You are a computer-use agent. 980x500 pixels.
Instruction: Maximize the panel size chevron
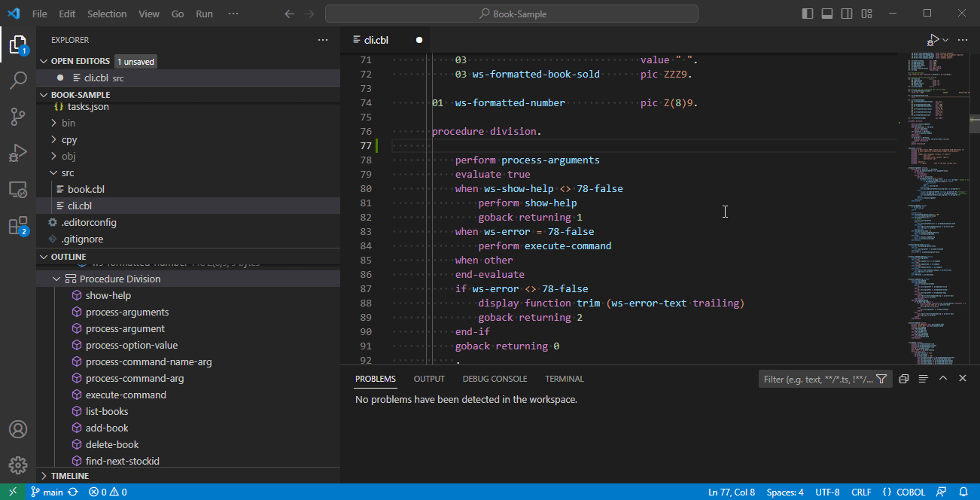943,379
